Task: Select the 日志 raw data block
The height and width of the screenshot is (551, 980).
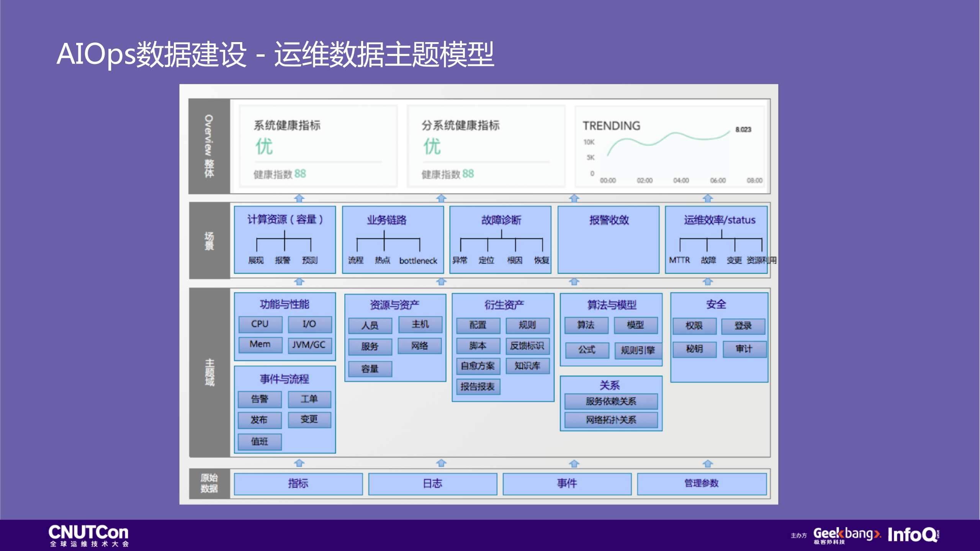Action: pyautogui.click(x=432, y=484)
